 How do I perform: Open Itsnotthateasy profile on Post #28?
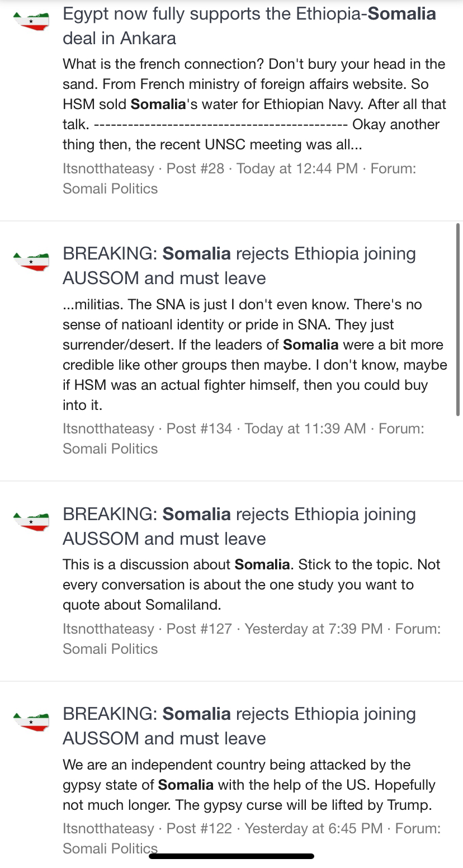tap(108, 168)
